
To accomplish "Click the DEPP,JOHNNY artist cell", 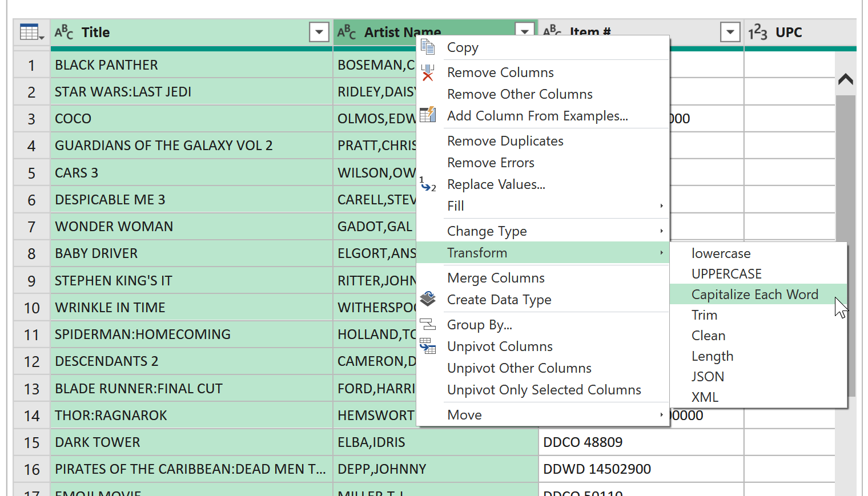I will point(436,469).
